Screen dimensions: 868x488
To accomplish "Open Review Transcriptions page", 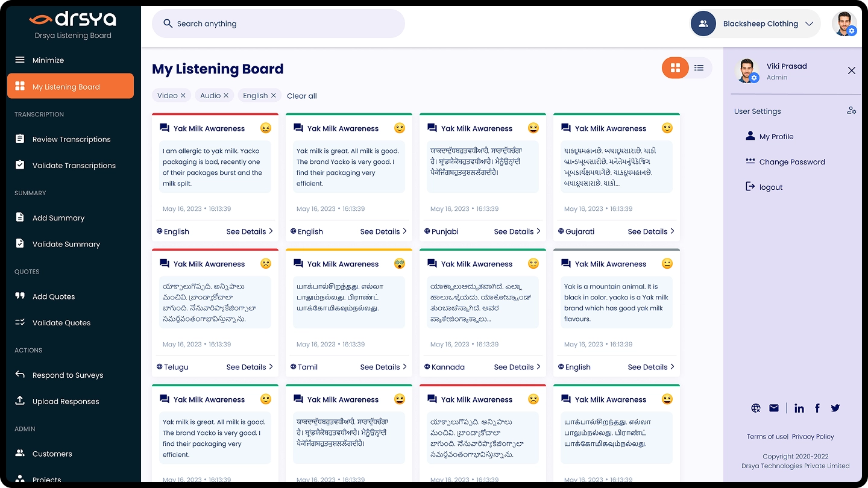I will [71, 139].
